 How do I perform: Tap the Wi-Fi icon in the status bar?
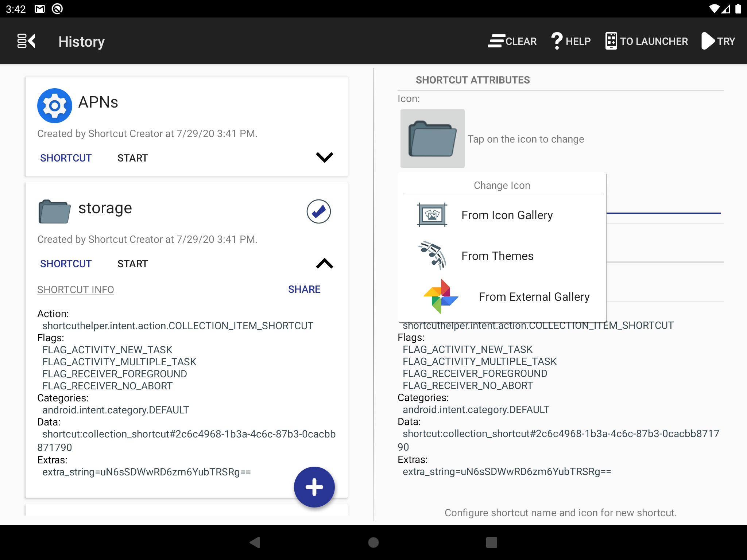click(714, 9)
